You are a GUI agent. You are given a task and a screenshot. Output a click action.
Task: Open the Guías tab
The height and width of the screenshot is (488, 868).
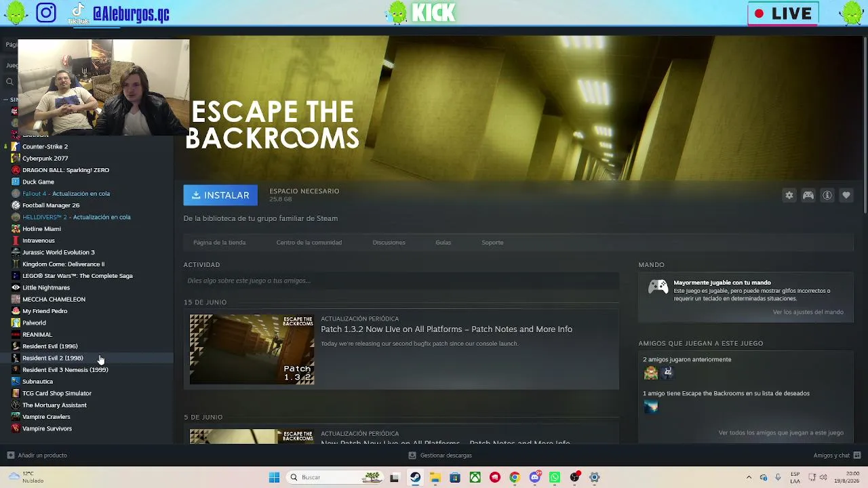[443, 243]
